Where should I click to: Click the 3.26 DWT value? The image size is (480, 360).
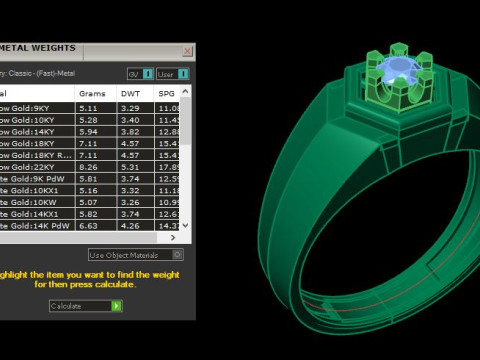click(x=130, y=202)
